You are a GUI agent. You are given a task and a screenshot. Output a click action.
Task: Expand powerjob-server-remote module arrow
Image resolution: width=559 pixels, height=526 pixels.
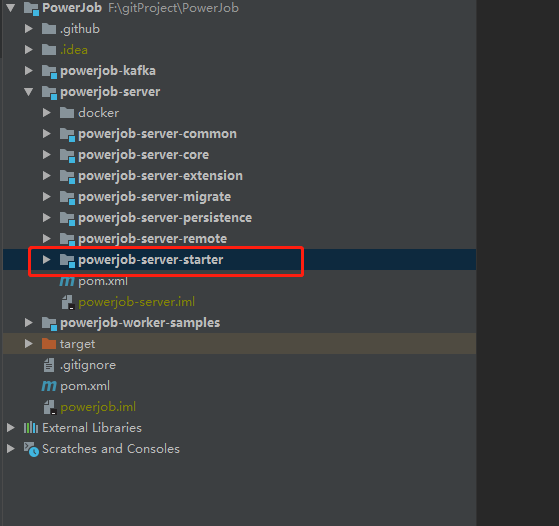coord(47,239)
